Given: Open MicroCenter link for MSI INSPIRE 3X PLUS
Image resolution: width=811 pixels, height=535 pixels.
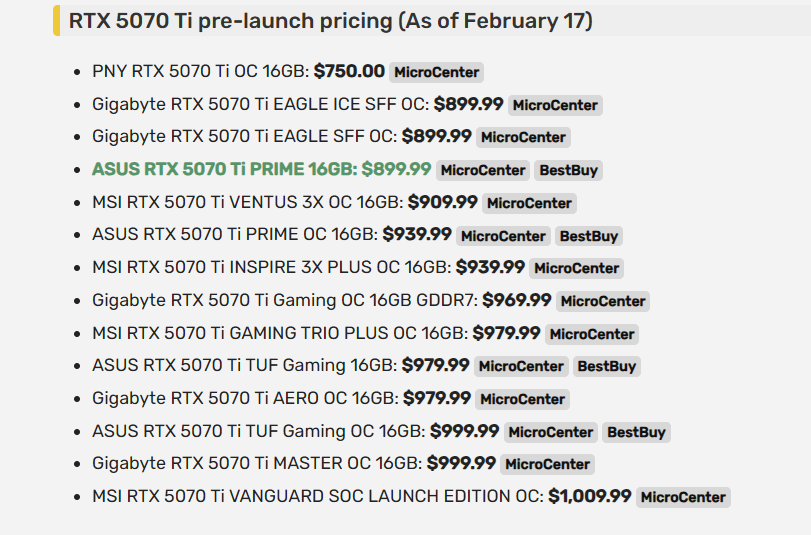Looking at the screenshot, I should click(576, 268).
